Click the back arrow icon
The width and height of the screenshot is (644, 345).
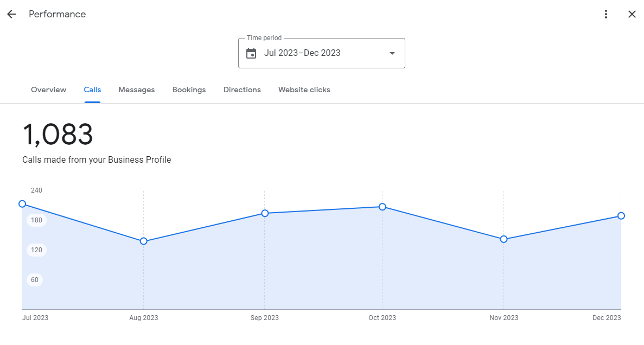[11, 14]
